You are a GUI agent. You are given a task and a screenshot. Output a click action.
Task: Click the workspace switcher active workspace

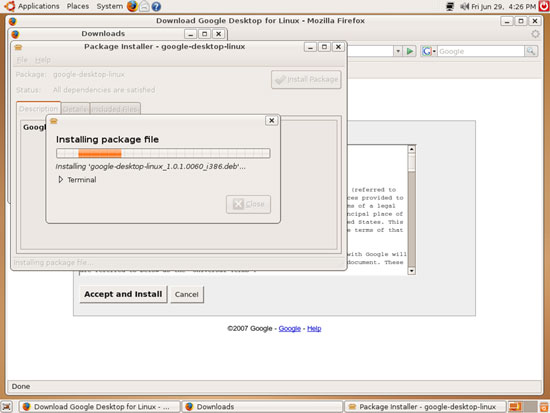coord(515,407)
